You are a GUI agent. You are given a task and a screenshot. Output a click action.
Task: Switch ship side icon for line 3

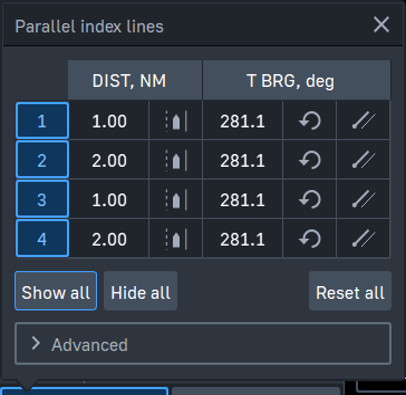[176, 199]
